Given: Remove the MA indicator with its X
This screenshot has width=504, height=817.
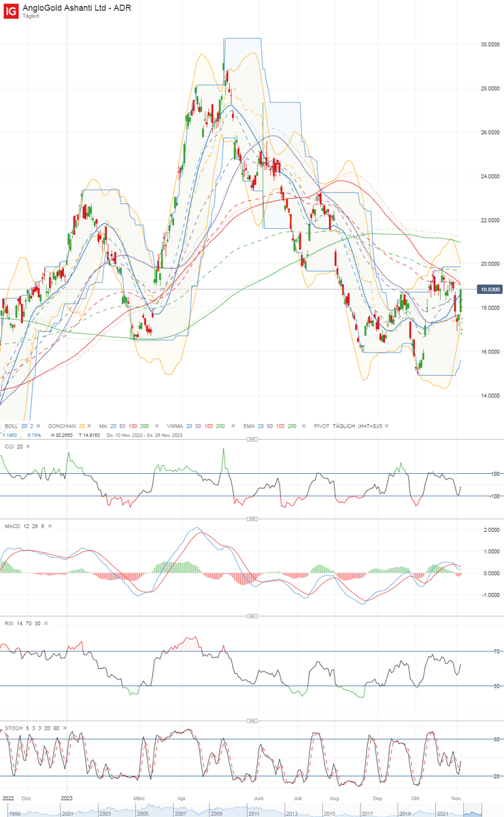Looking at the screenshot, I should point(156,426).
